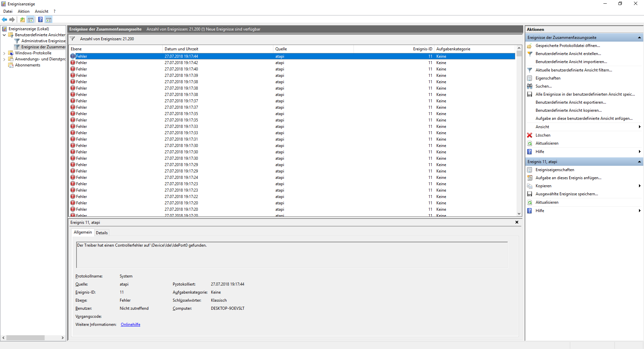Click the error description text box
Image resolution: width=644 pixels, height=349 pixels.
pos(292,255)
